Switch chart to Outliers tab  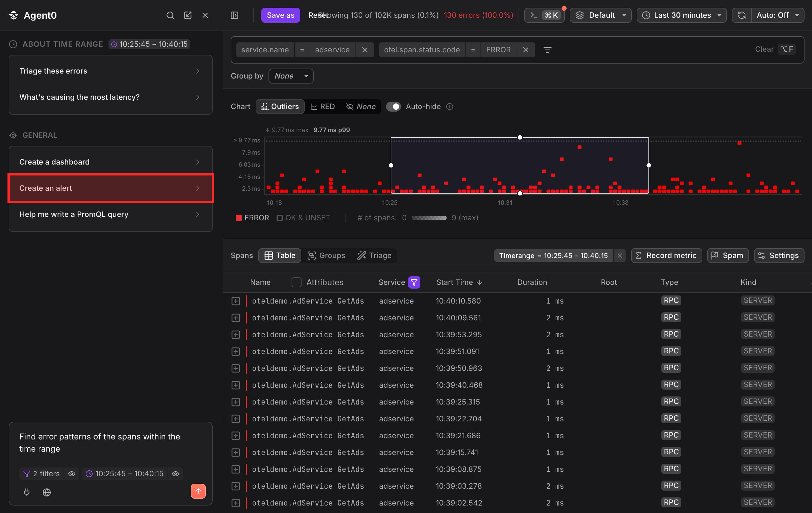[x=280, y=107]
